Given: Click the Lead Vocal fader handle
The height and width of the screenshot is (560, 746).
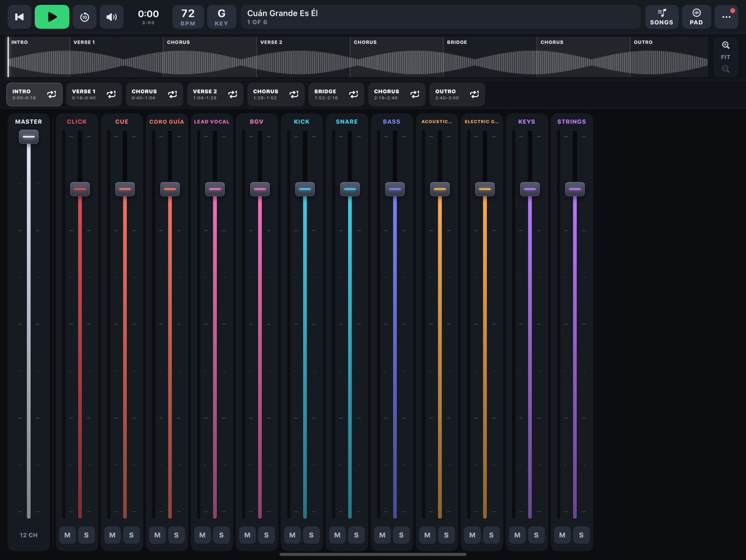Looking at the screenshot, I should click(x=215, y=189).
